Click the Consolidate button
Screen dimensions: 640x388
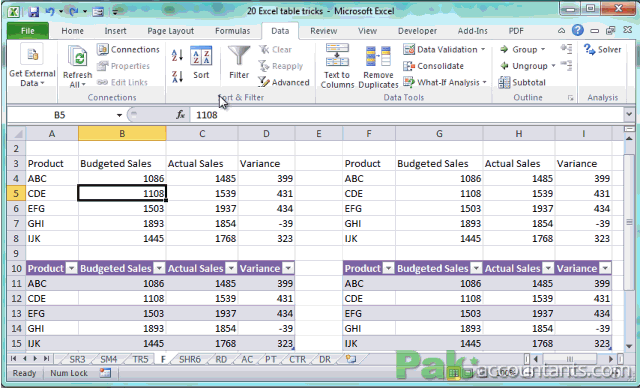click(433, 66)
